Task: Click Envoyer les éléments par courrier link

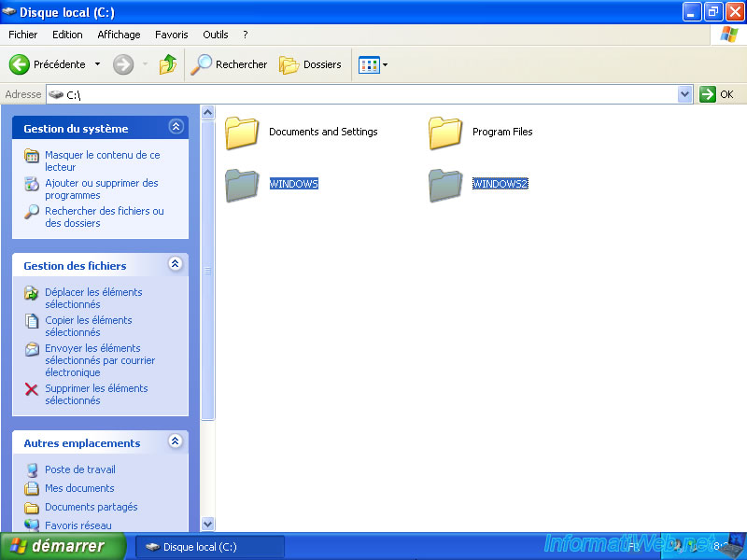Action: tap(100, 360)
